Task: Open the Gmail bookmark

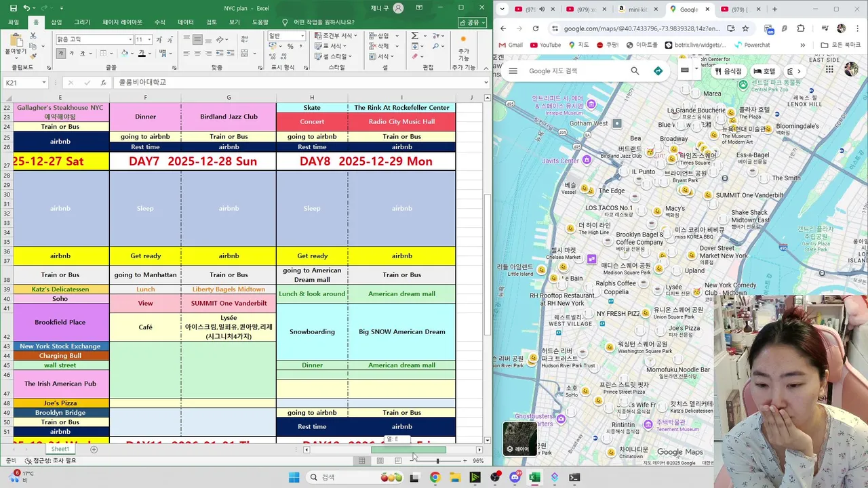Action: [510, 45]
